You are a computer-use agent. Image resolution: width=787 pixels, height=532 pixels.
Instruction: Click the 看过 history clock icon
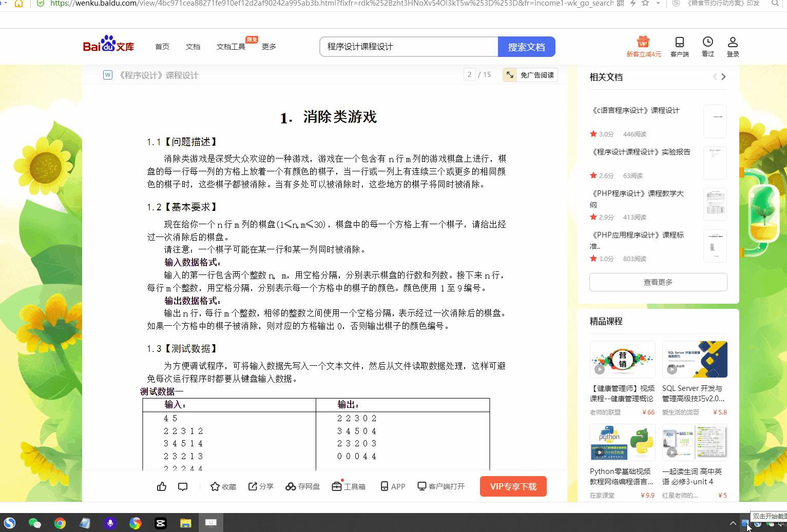click(x=707, y=46)
